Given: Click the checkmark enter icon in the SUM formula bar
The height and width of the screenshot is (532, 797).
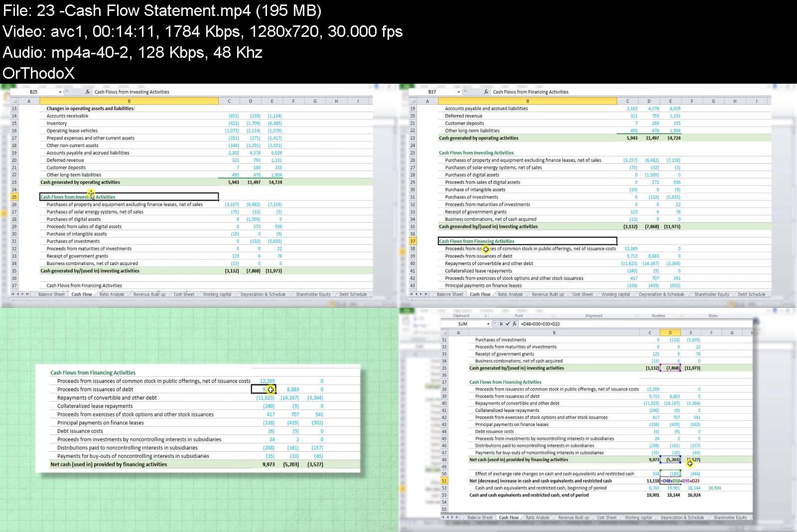Looking at the screenshot, I should pos(508,324).
